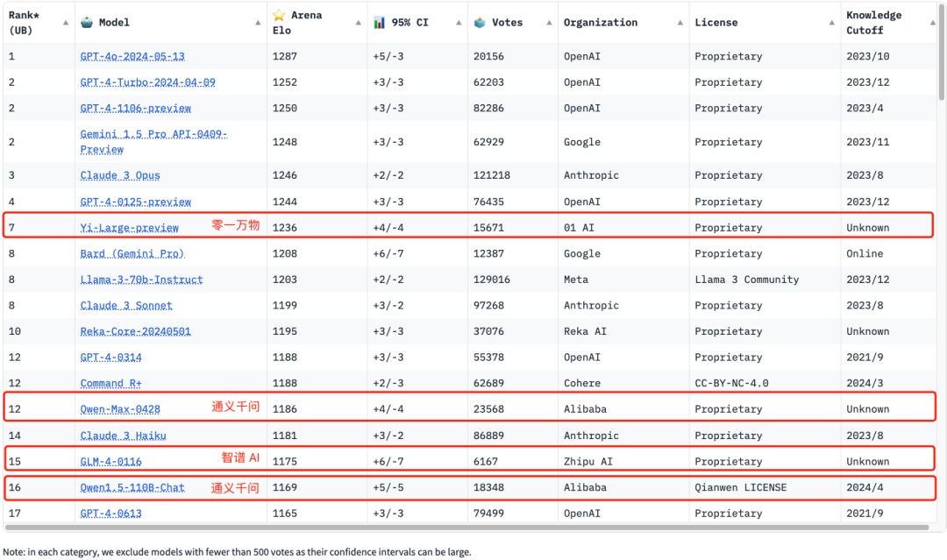The height and width of the screenshot is (560, 947).
Task: Select license cell Llama 3 Community
Action: click(x=746, y=280)
